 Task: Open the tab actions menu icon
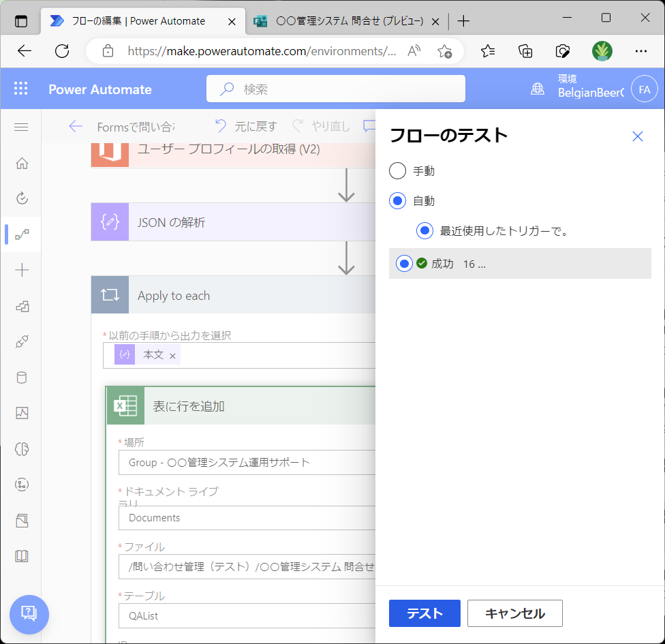pos(20,21)
